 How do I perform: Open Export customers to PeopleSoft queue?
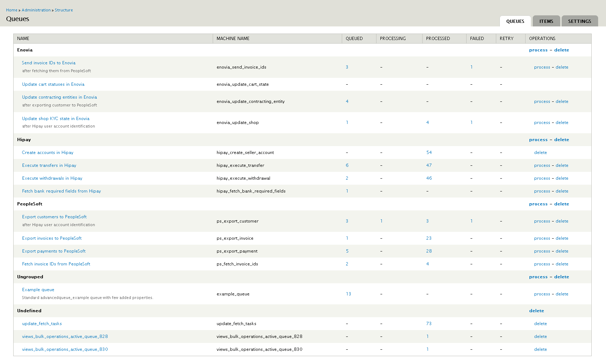click(54, 217)
